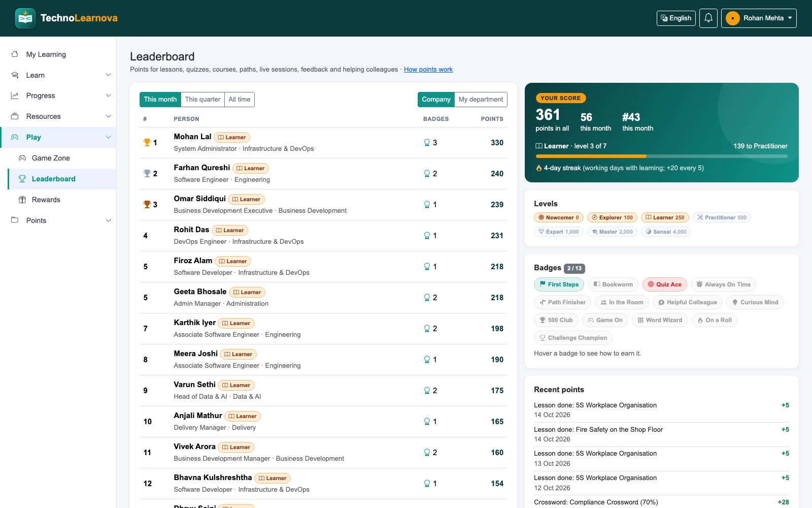Select the Challenge Champion badge
Image resolution: width=812 pixels, height=508 pixels.
[x=573, y=338]
